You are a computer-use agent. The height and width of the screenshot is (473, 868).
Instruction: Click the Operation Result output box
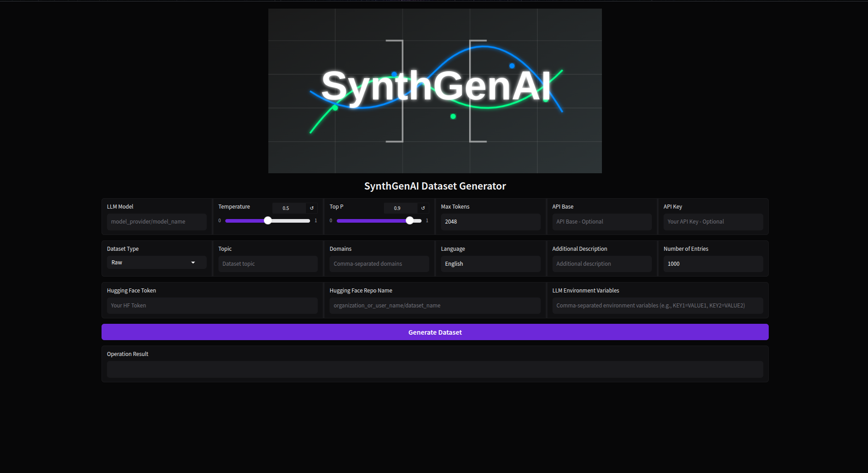click(x=435, y=369)
